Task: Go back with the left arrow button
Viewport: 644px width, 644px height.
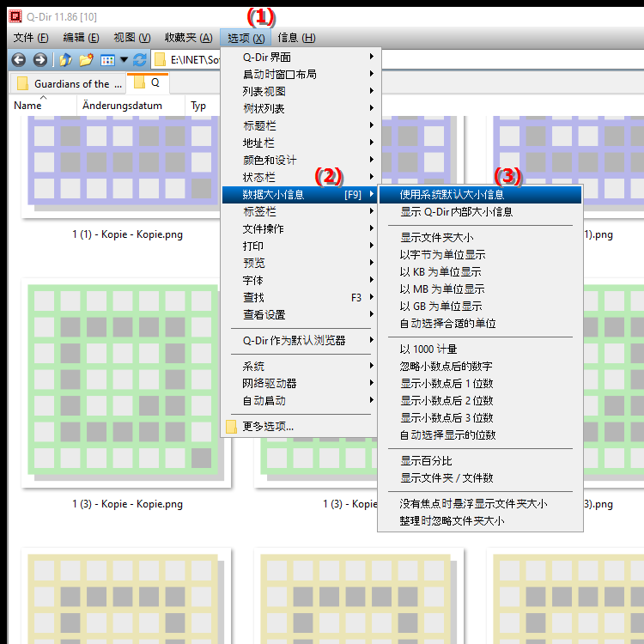Action: coord(19,60)
